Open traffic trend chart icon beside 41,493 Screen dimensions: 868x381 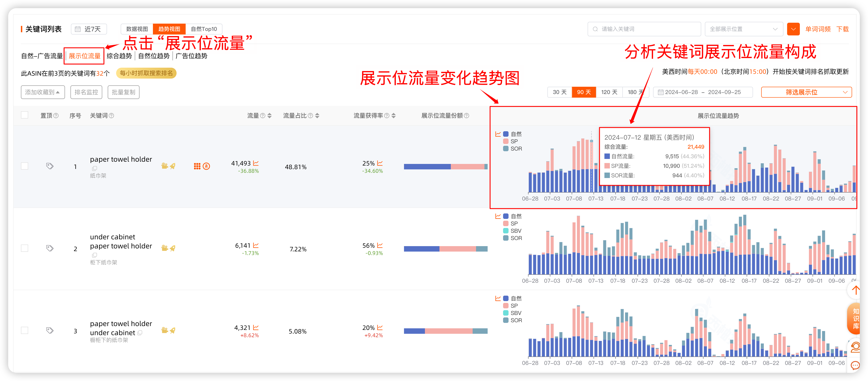pos(256,163)
